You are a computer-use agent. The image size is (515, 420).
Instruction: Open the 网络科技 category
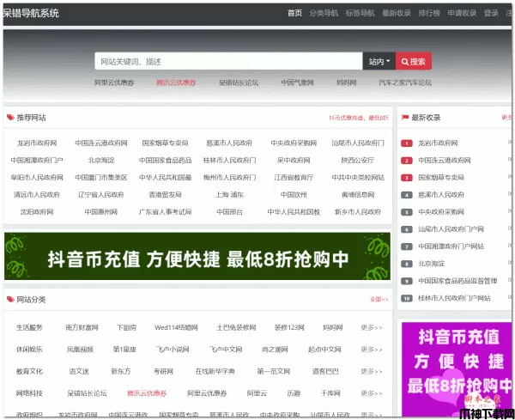[x=29, y=393]
